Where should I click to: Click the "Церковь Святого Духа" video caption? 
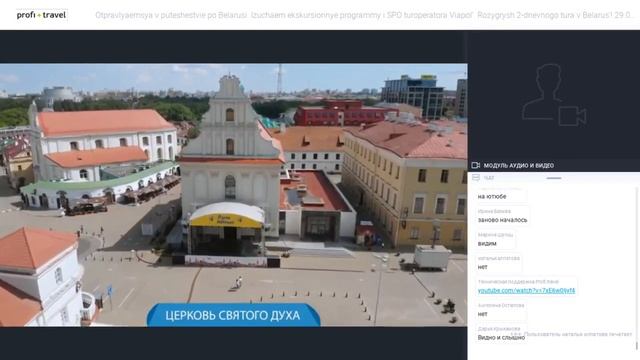tap(233, 315)
